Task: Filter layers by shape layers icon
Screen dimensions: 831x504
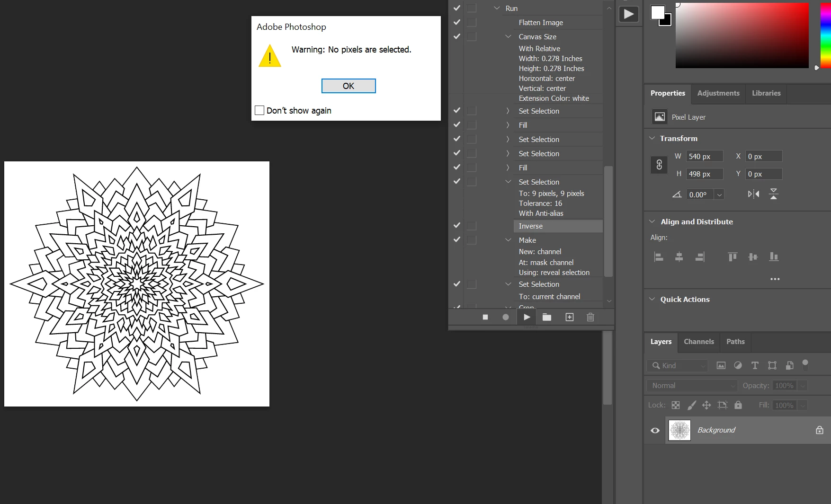Action: coord(772,365)
